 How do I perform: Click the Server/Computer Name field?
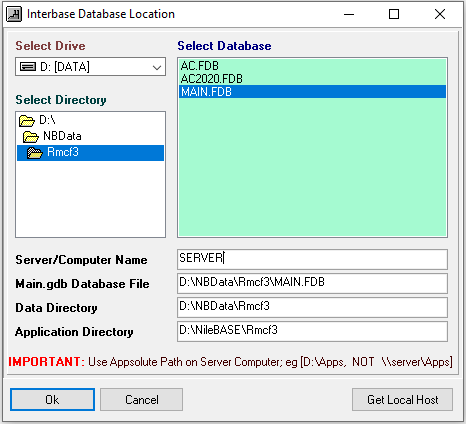[312, 259]
